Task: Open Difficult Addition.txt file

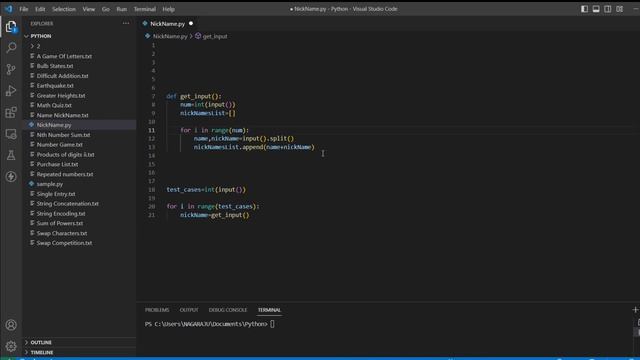Action: (62, 76)
